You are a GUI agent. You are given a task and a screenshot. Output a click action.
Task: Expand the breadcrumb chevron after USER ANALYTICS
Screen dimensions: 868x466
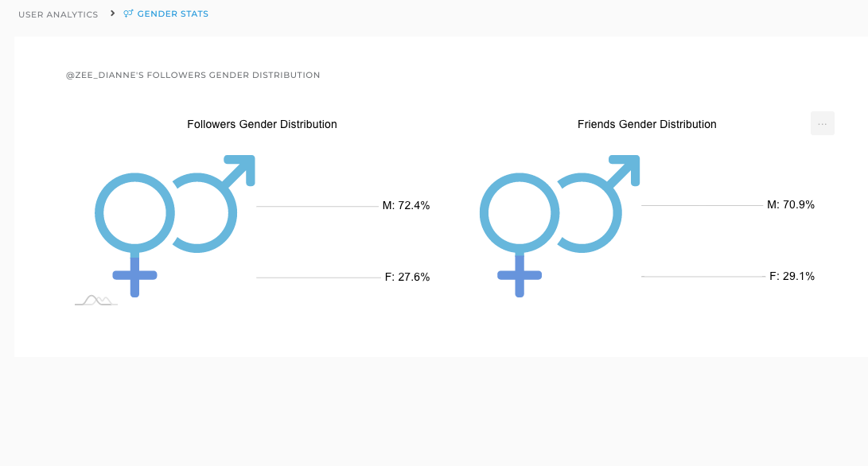point(111,14)
